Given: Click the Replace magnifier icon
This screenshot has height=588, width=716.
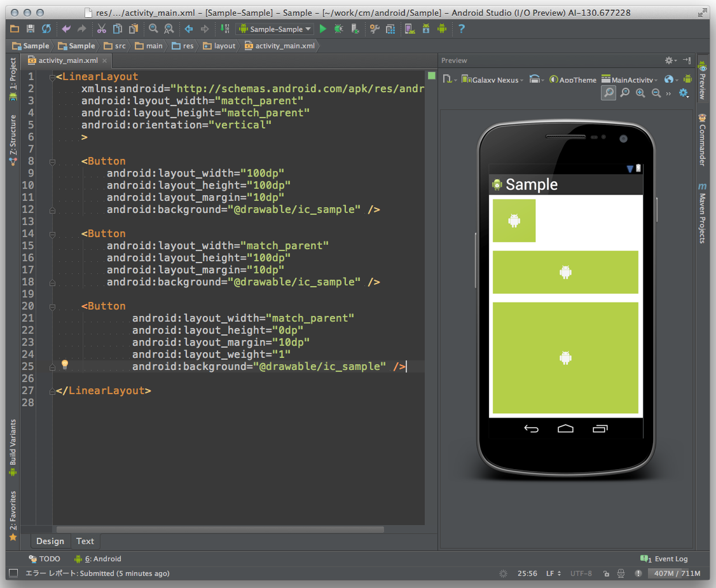Looking at the screenshot, I should 169,29.
